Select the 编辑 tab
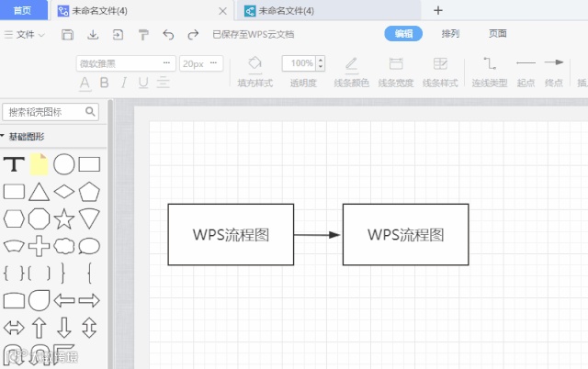588x369 pixels. pyautogui.click(x=403, y=34)
